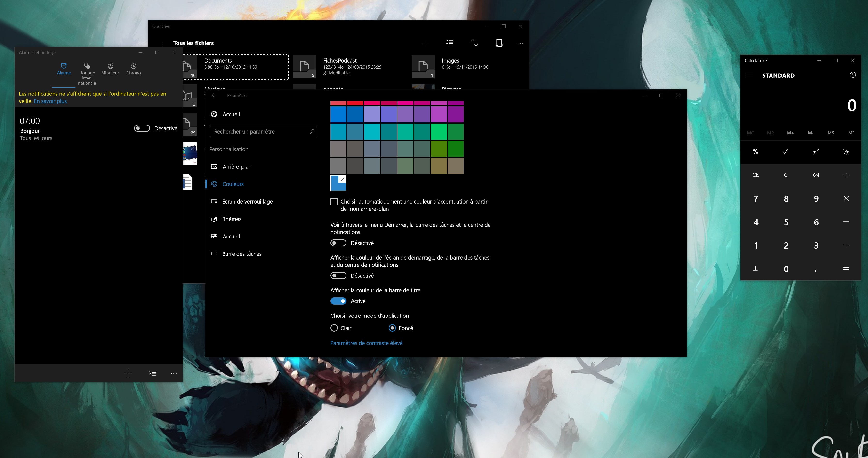Add a new alarm with plus icon
This screenshot has height=458, width=868.
tap(128, 373)
